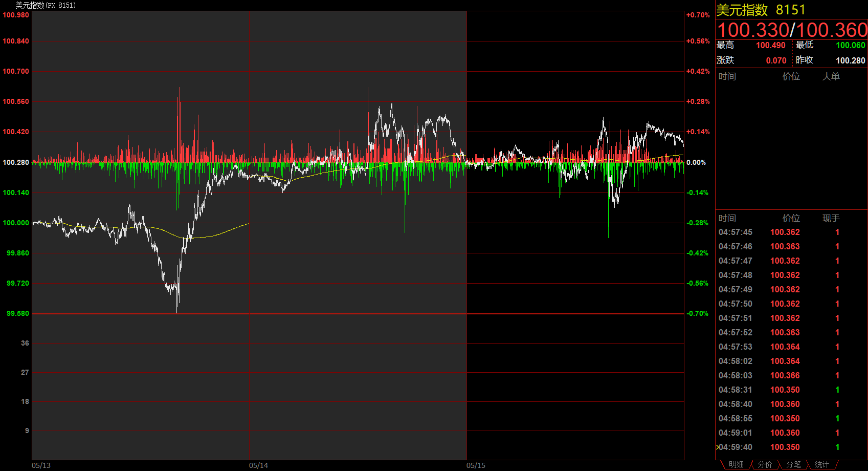Select the tick row at 04:57:51

791,318
